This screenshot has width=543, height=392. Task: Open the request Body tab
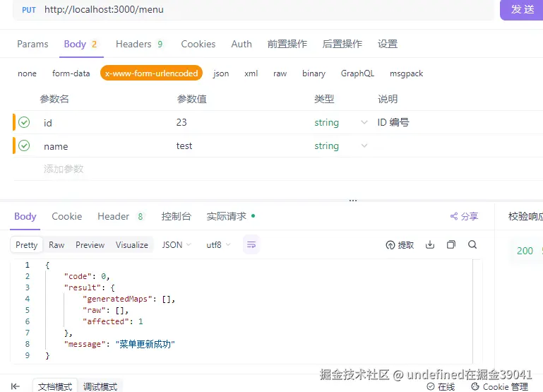(x=80, y=44)
